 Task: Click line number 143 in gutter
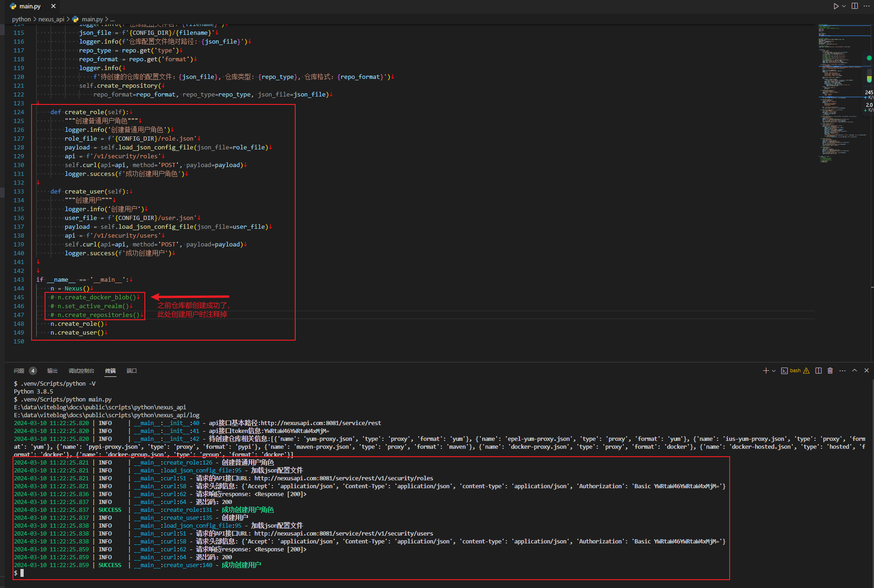tap(19, 279)
